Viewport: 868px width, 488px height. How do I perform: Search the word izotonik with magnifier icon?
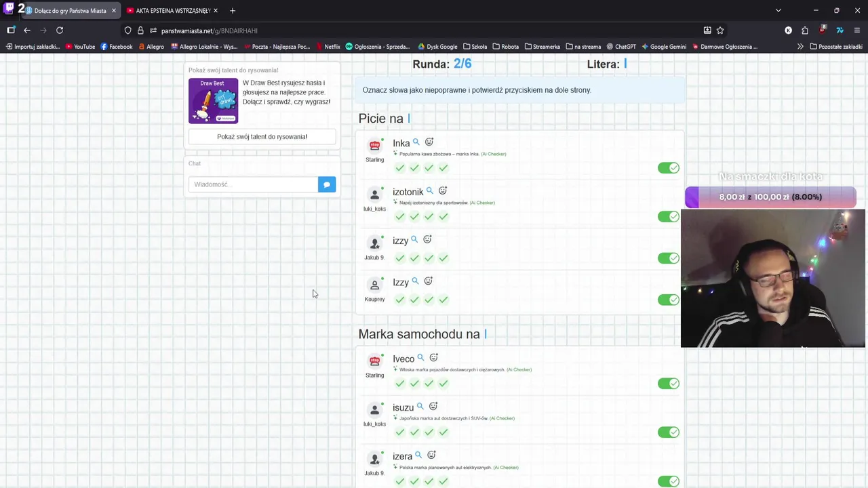coord(430,191)
